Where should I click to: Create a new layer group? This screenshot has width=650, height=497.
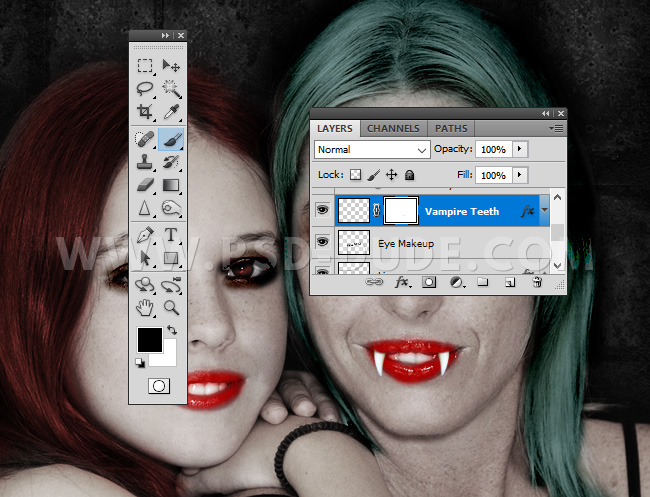click(483, 282)
